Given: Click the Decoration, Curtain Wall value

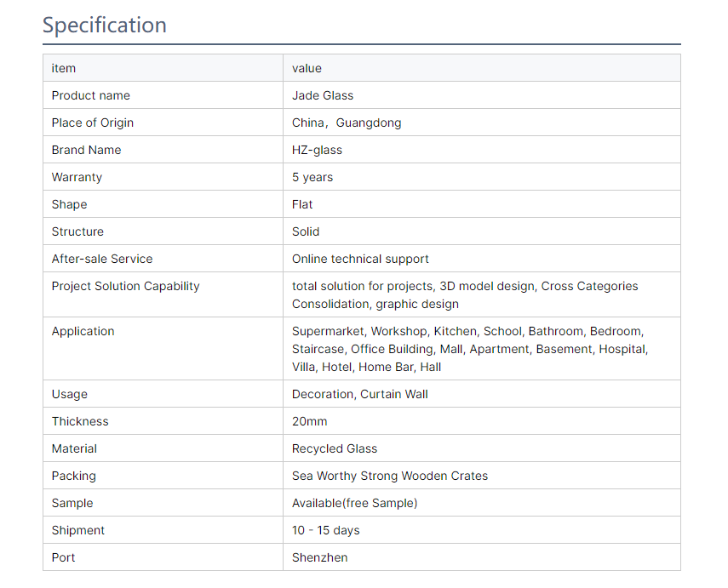Looking at the screenshot, I should [x=360, y=394].
